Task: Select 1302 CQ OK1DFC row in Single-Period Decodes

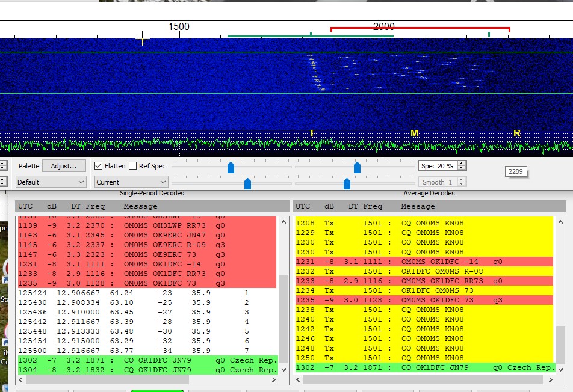Action: (147, 360)
